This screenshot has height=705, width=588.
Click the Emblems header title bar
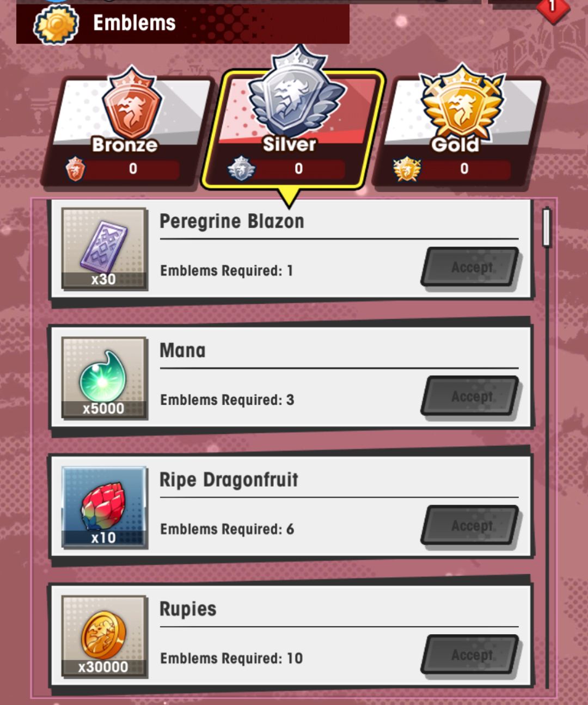click(x=183, y=23)
